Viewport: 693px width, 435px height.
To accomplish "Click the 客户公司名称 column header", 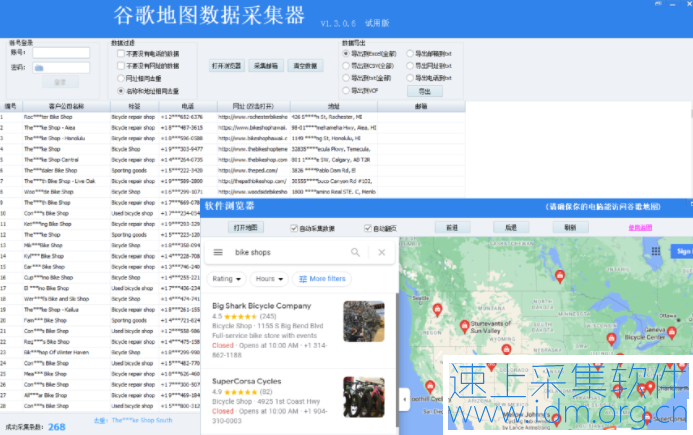I will pos(66,106).
